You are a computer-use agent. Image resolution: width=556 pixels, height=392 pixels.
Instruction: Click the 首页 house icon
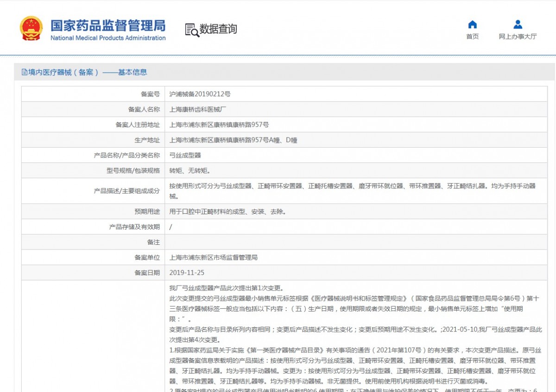click(x=472, y=25)
